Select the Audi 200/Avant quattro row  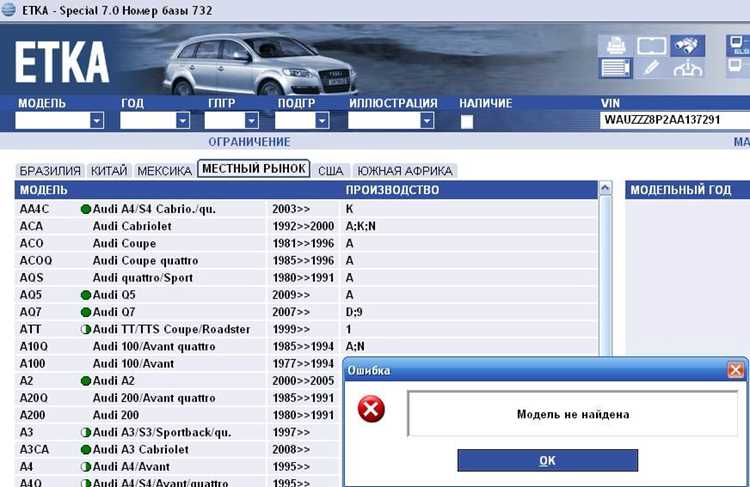pos(179,398)
